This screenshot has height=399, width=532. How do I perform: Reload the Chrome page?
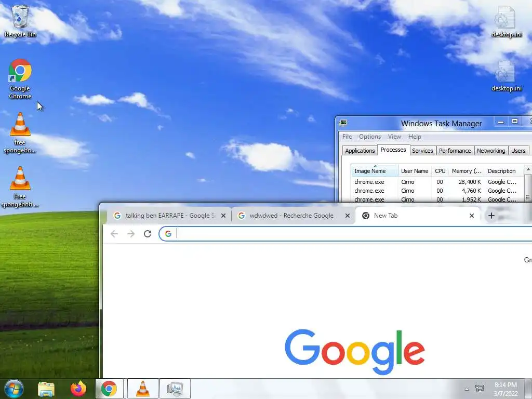point(147,234)
